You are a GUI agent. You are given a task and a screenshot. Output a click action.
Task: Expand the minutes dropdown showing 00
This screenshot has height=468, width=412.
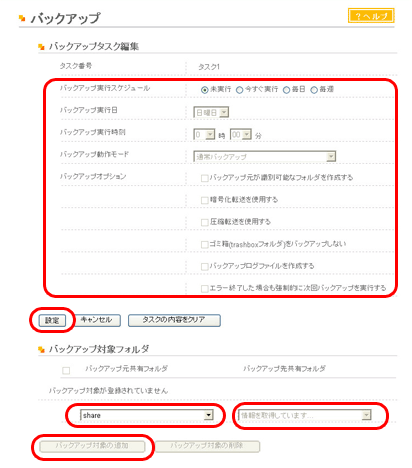click(x=240, y=135)
